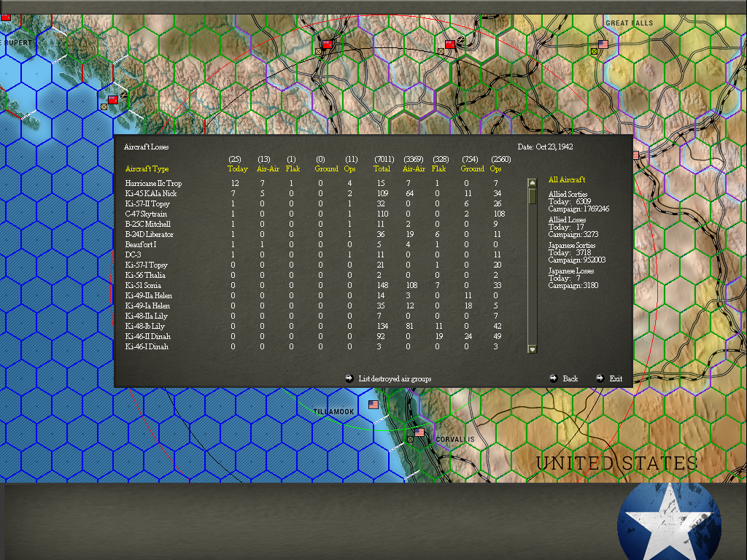
Task: Click the daily Flak column header
Action: point(293,168)
